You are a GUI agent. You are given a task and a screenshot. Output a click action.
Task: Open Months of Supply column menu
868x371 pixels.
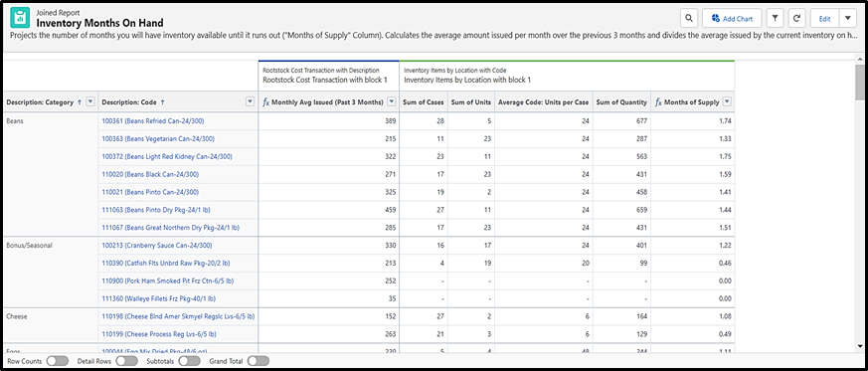coord(728,101)
